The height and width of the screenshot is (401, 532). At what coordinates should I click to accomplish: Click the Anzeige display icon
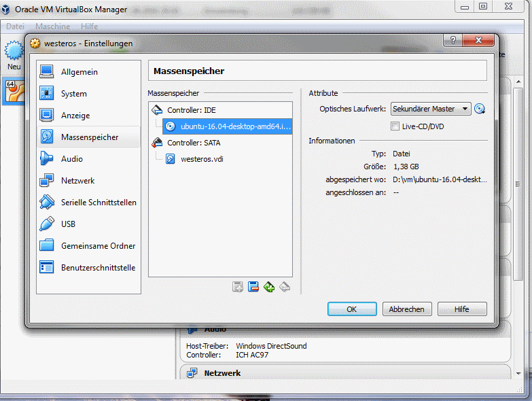click(46, 115)
